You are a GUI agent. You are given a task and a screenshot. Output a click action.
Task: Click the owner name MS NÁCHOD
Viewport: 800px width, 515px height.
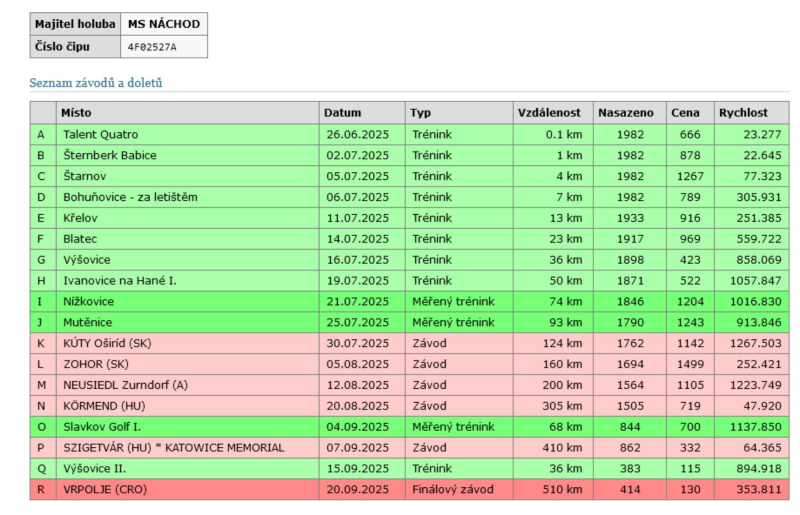coord(163,24)
